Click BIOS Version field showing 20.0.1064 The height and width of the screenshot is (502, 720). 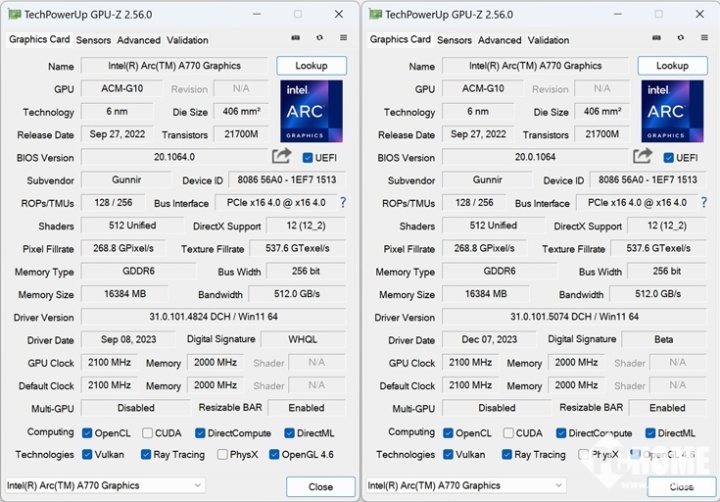[535, 157]
